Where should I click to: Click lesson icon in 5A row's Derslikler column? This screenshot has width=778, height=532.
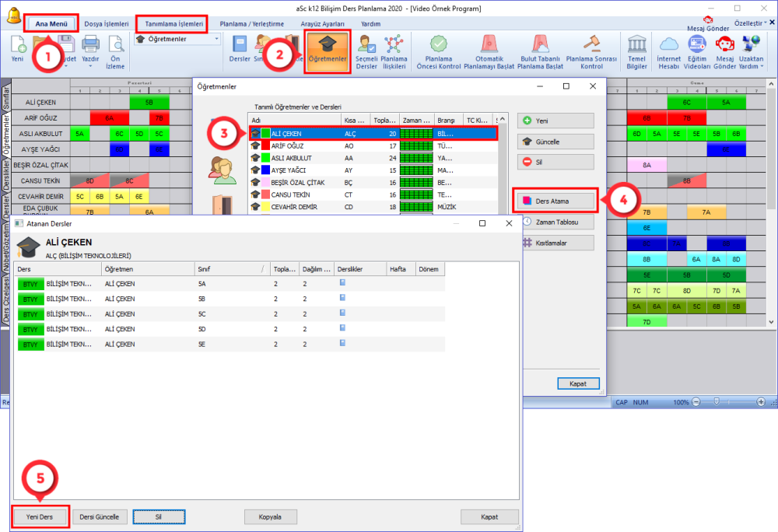tap(342, 282)
